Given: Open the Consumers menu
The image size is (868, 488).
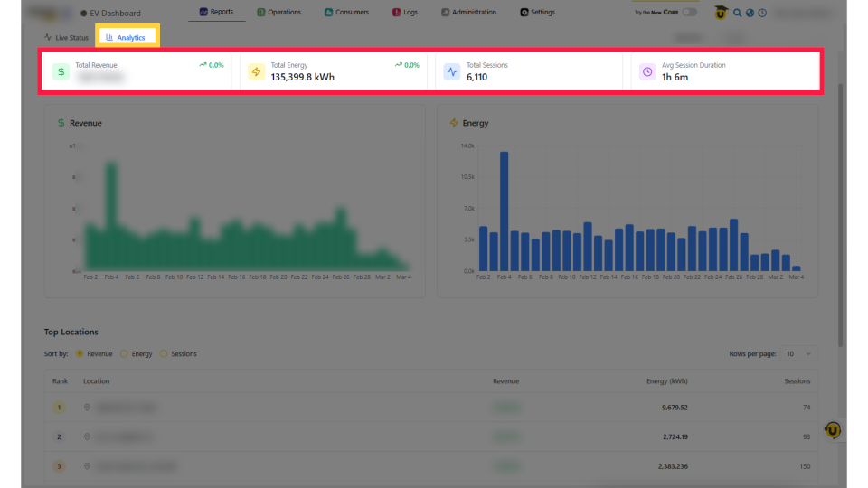Looking at the screenshot, I should 346,13.
